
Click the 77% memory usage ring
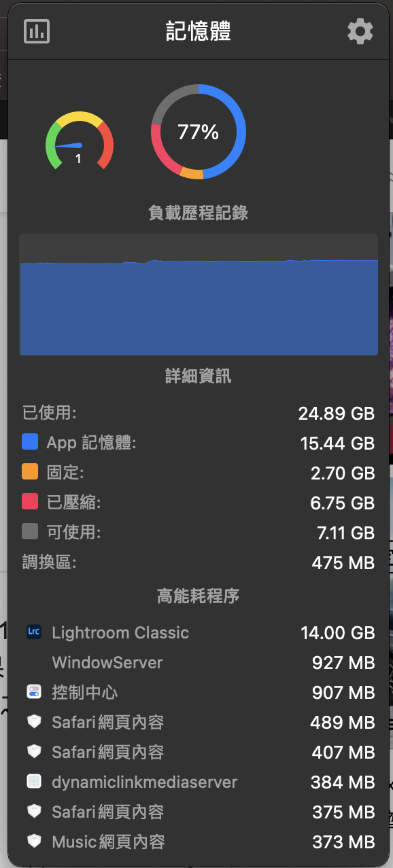[x=198, y=132]
